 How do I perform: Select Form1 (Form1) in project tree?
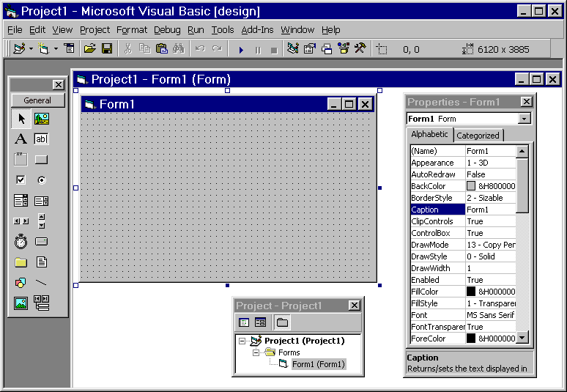318,364
